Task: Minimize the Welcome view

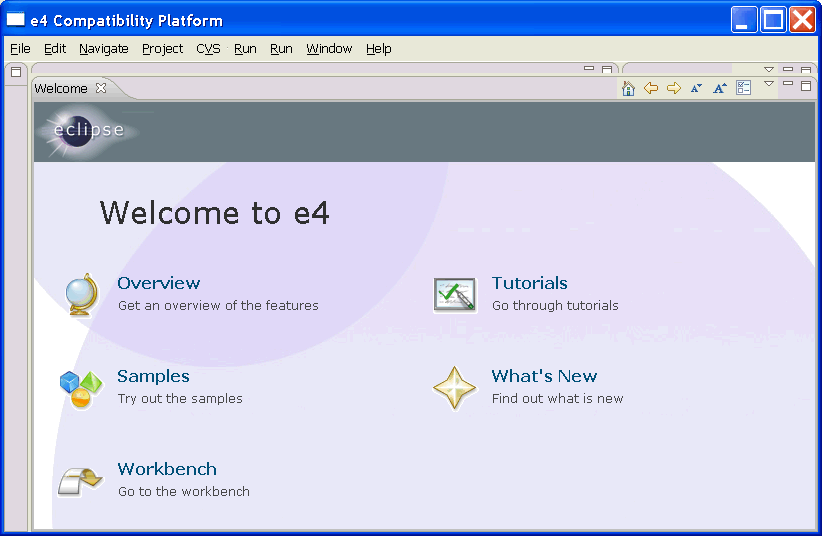Action: 787,83
